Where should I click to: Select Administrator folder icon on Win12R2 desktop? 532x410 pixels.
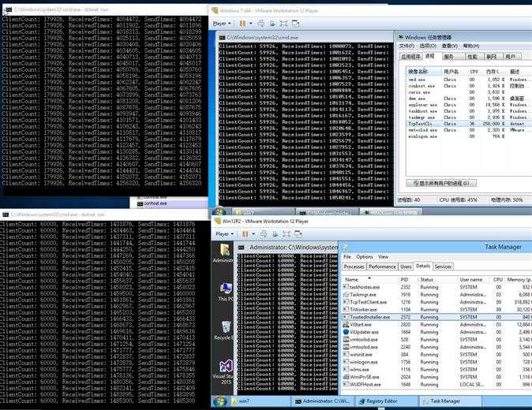click(x=224, y=252)
